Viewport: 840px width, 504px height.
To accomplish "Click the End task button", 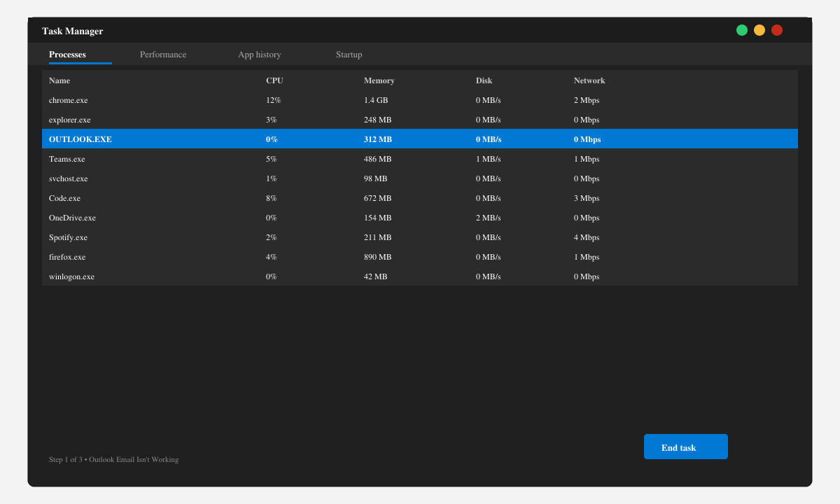I will click(x=686, y=447).
